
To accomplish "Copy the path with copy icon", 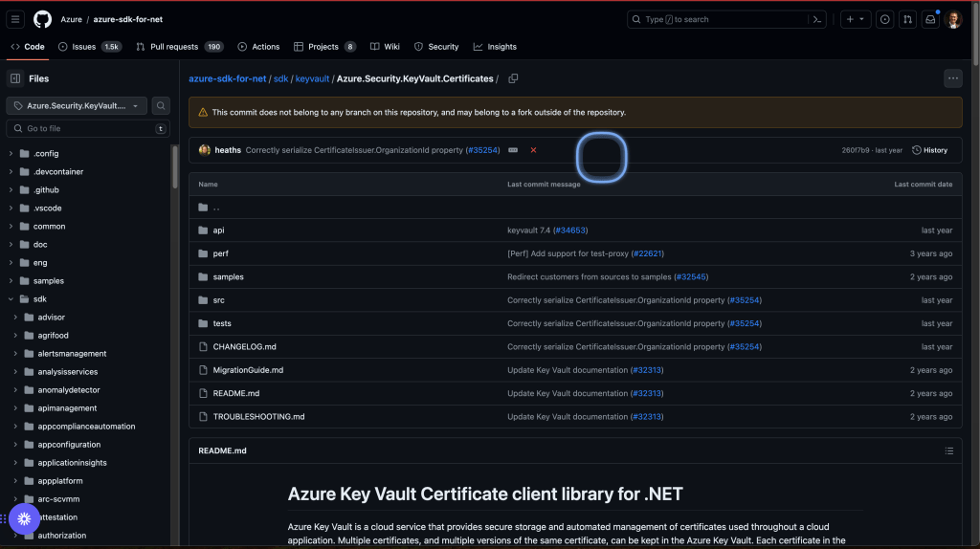I will 513,78.
